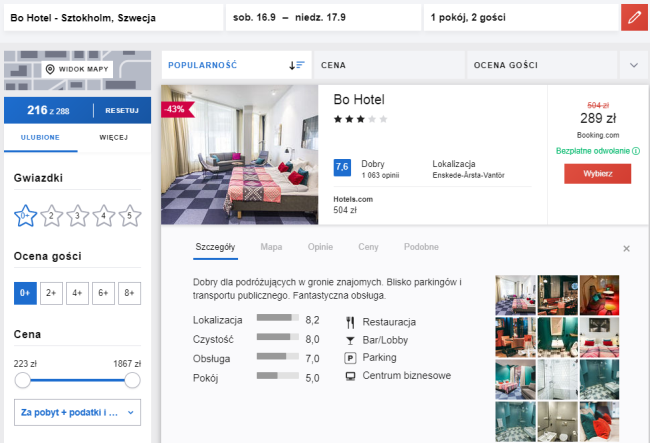Expand more sorting options chevron
The image size is (650, 443).
coord(633,65)
